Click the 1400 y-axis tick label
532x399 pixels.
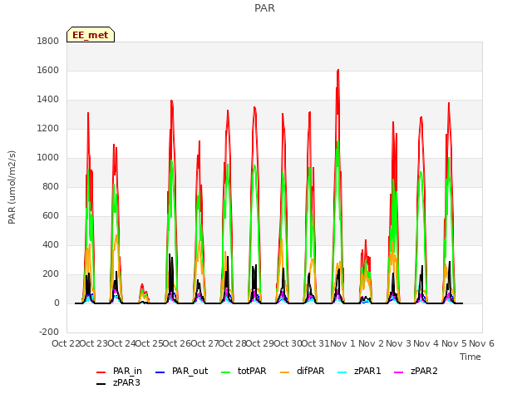click(48, 100)
